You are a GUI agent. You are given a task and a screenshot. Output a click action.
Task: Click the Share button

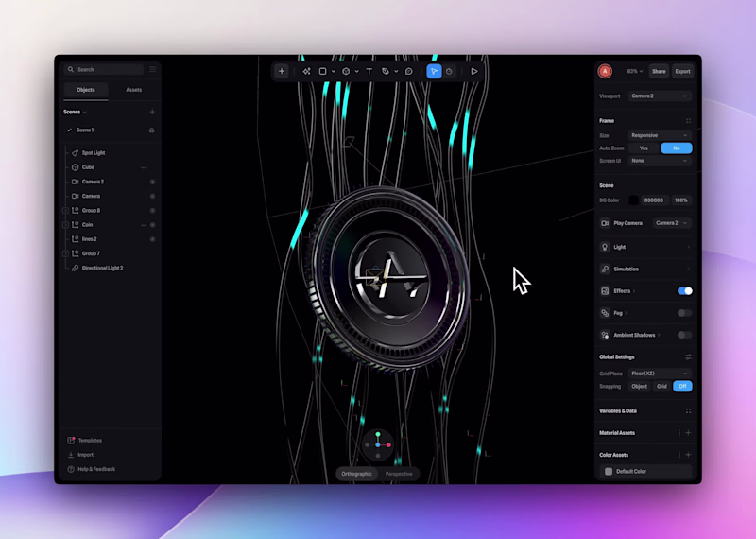(x=659, y=72)
